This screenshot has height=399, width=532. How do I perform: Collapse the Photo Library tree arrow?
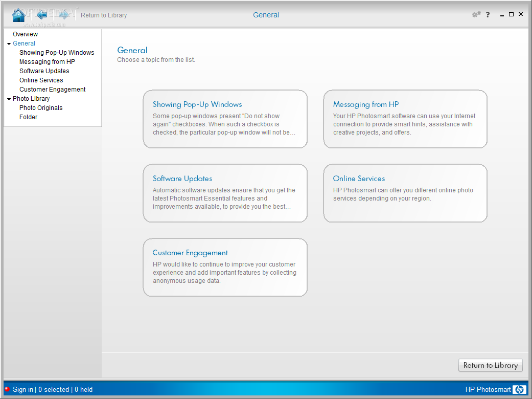pos(9,99)
